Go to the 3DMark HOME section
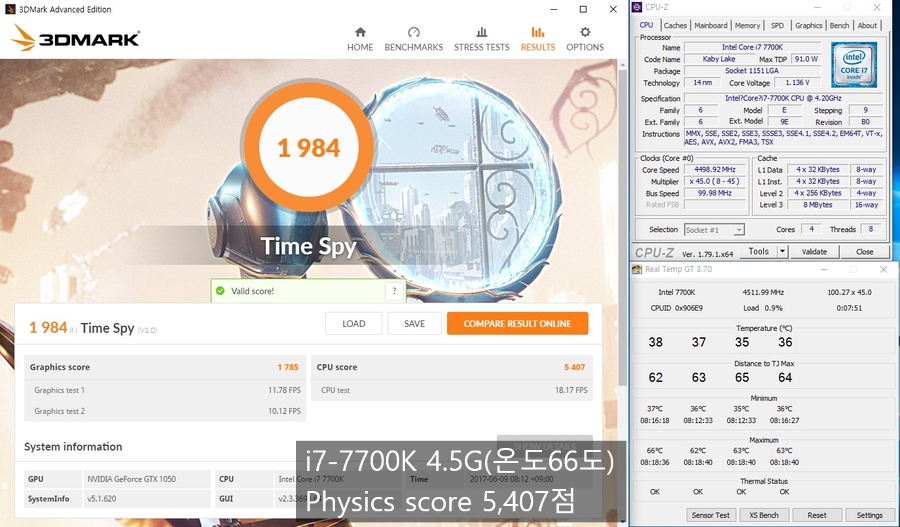Image resolution: width=900 pixels, height=527 pixels. [x=360, y=40]
